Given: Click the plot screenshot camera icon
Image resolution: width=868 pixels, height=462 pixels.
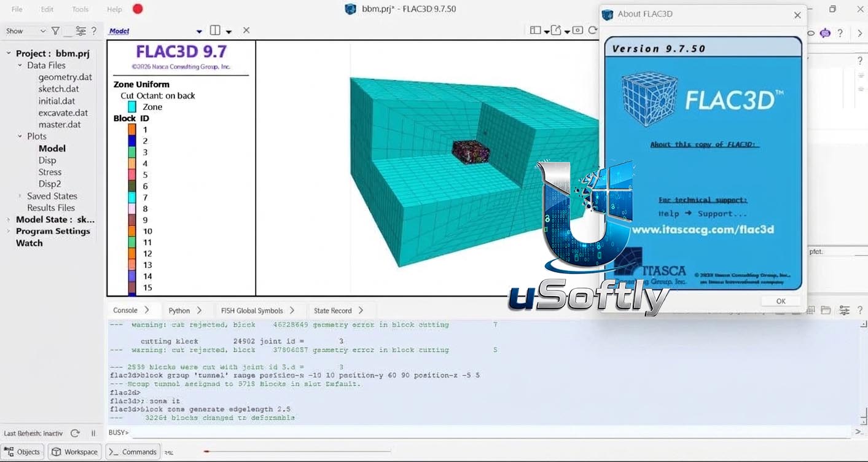Looking at the screenshot, I should (x=577, y=30).
